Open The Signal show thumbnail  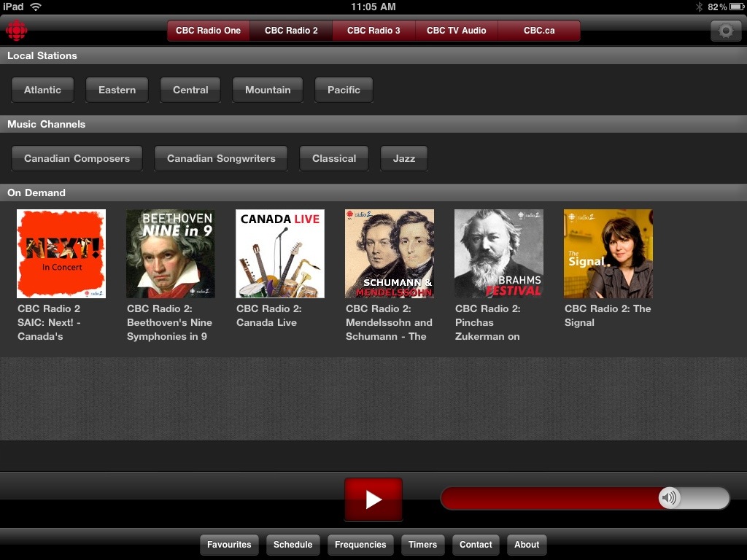608,254
